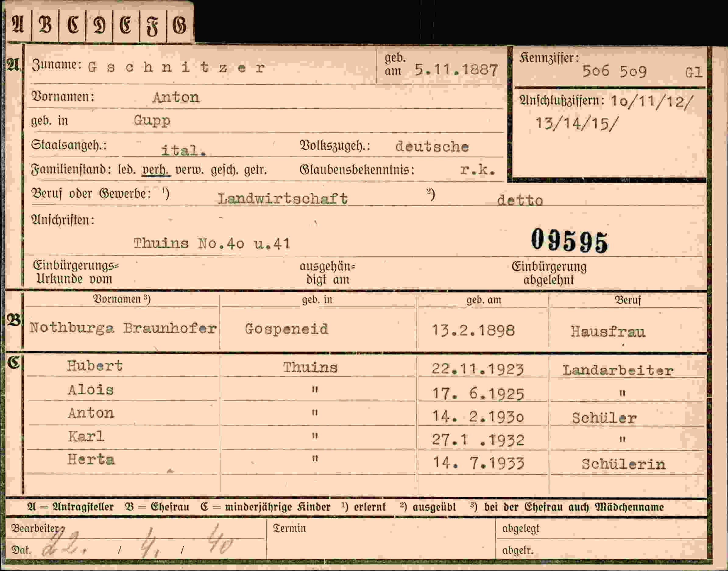This screenshot has width=728, height=571.
Task: Click Herta's occupation 'Schülerin'
Action: click(624, 464)
